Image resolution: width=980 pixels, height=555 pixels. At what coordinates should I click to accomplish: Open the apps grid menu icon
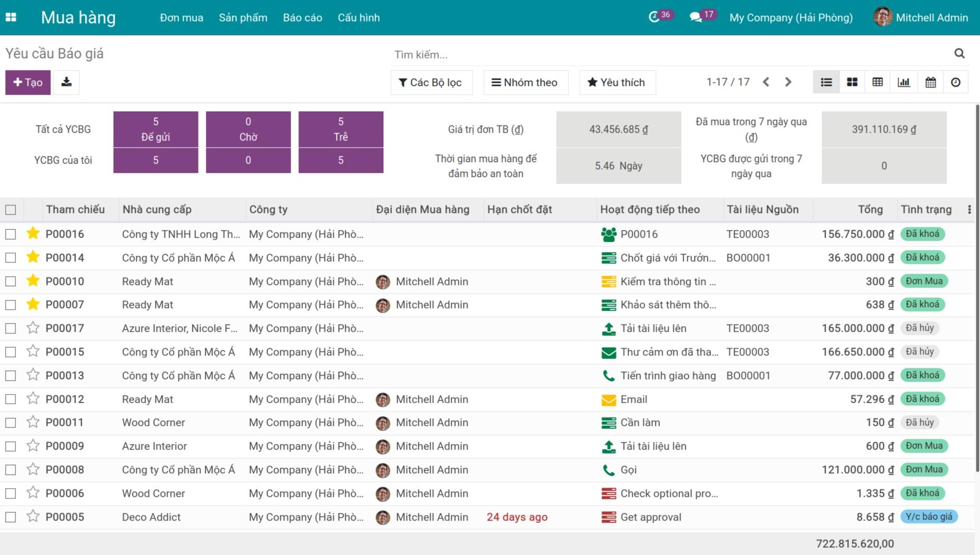pos(11,17)
